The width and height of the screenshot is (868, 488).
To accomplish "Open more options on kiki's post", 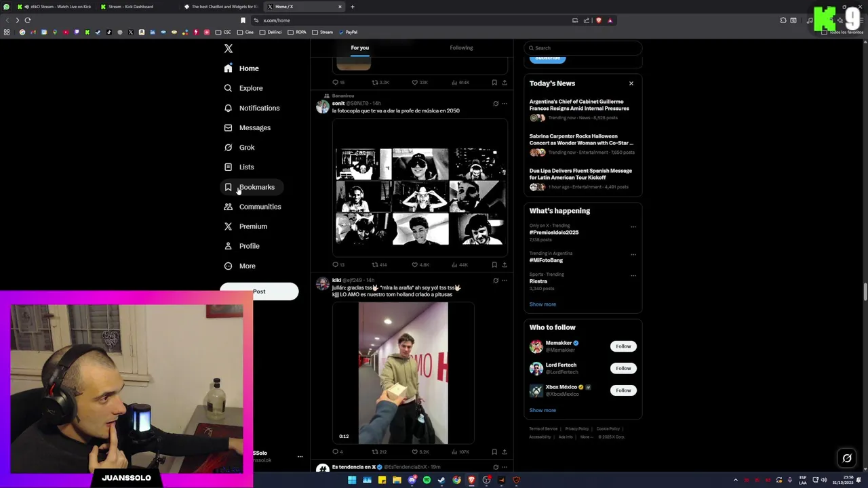I will pyautogui.click(x=505, y=281).
